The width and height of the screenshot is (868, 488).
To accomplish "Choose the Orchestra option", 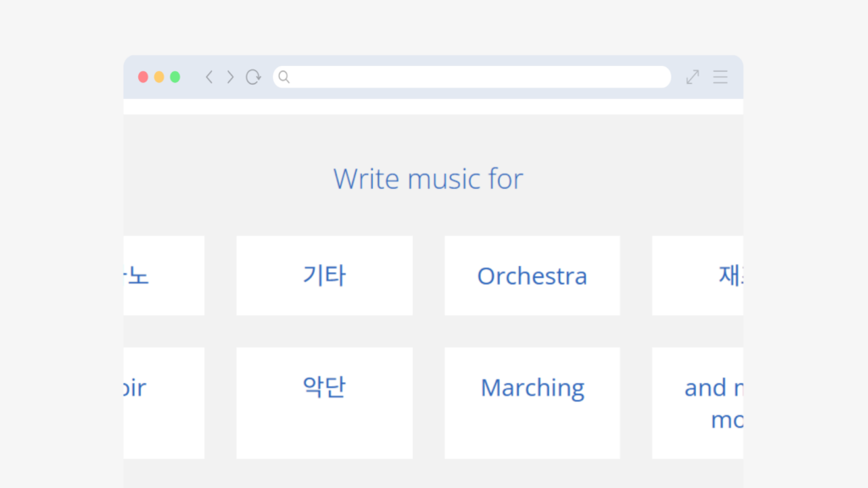I will pos(532,275).
